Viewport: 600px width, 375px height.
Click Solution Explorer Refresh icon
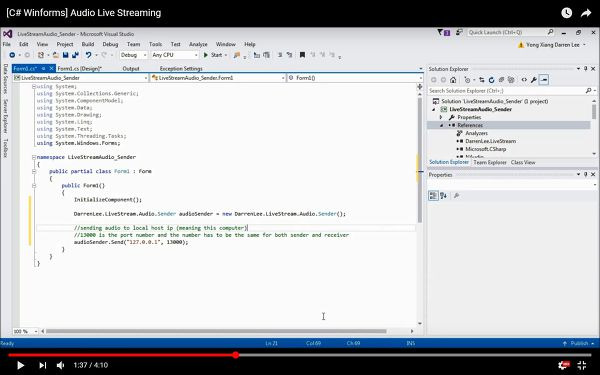(x=492, y=80)
